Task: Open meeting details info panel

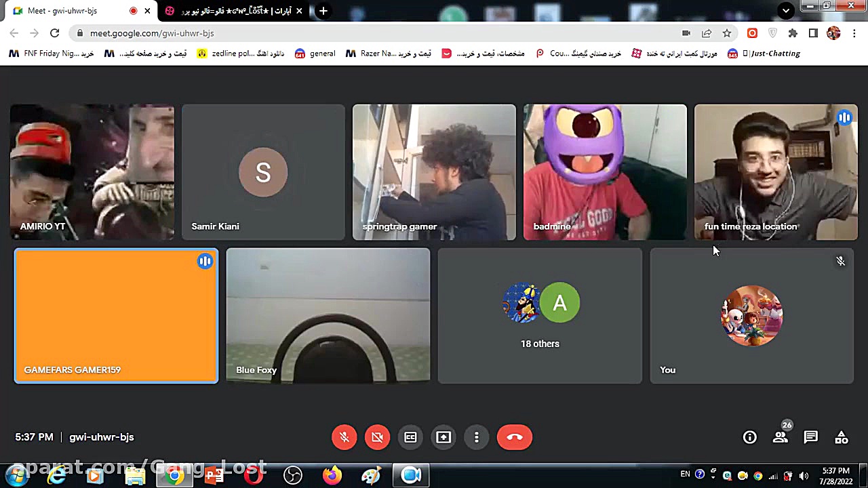Action: 749,437
